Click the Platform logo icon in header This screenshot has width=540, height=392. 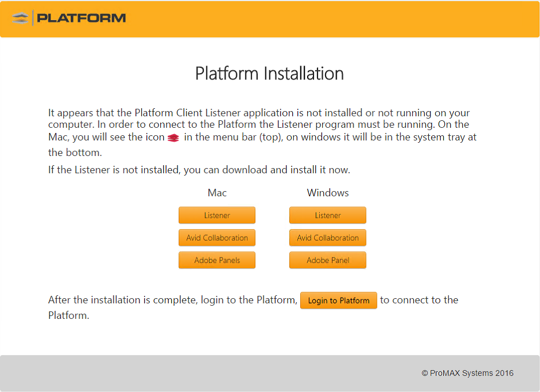[20, 18]
